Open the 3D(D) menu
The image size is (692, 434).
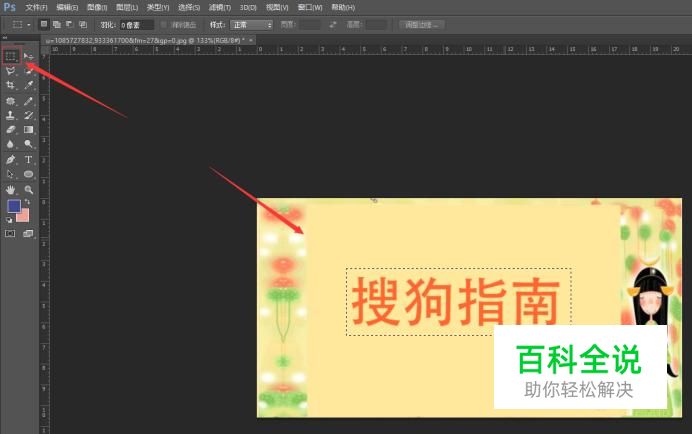coord(248,8)
